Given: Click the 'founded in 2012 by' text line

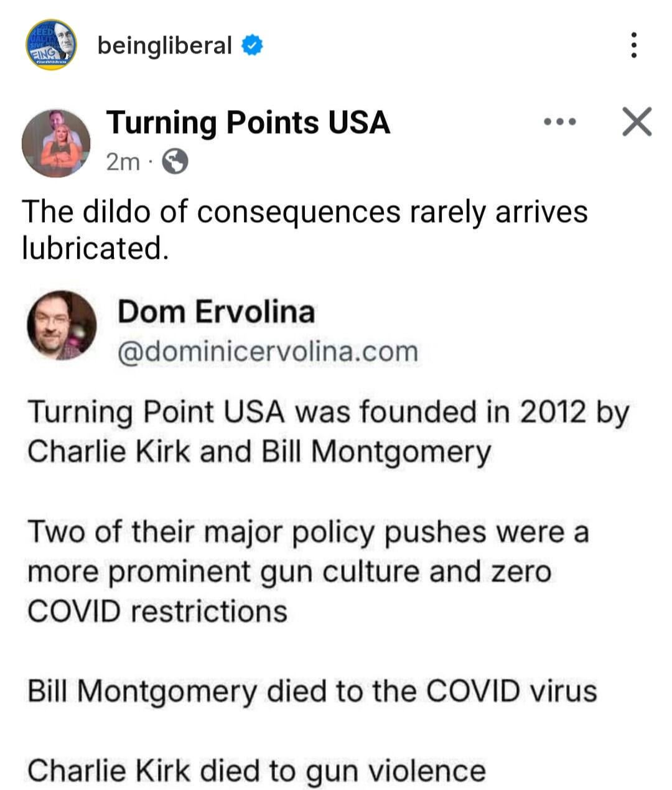Looking at the screenshot, I should tap(328, 412).
